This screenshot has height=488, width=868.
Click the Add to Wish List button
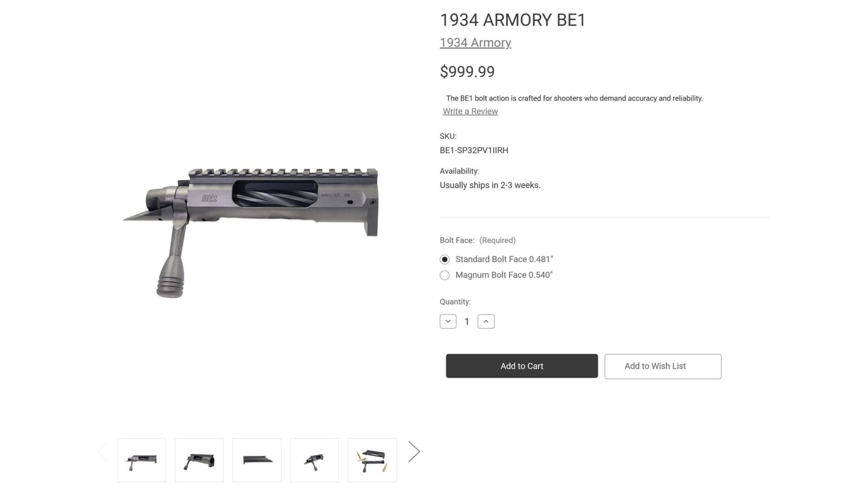click(662, 366)
